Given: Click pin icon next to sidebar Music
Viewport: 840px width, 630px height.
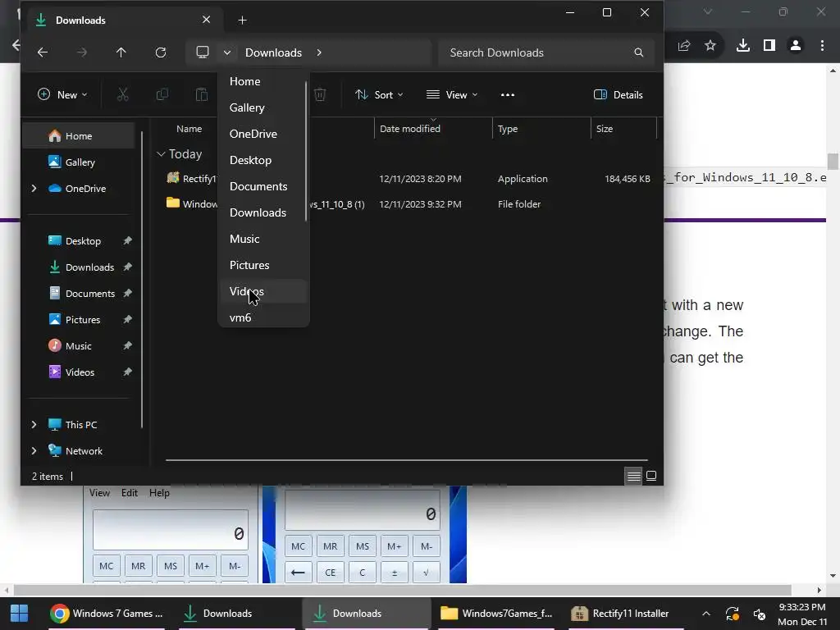Looking at the screenshot, I should pyautogui.click(x=127, y=346).
